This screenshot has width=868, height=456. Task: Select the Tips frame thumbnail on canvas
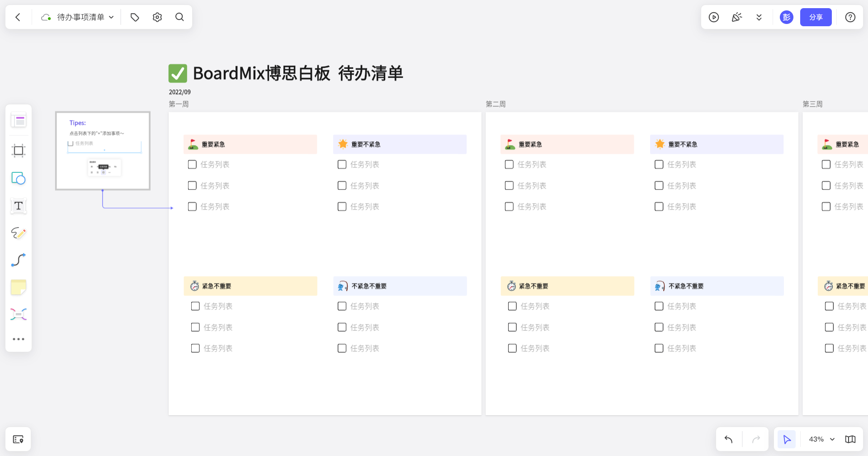coord(103,151)
